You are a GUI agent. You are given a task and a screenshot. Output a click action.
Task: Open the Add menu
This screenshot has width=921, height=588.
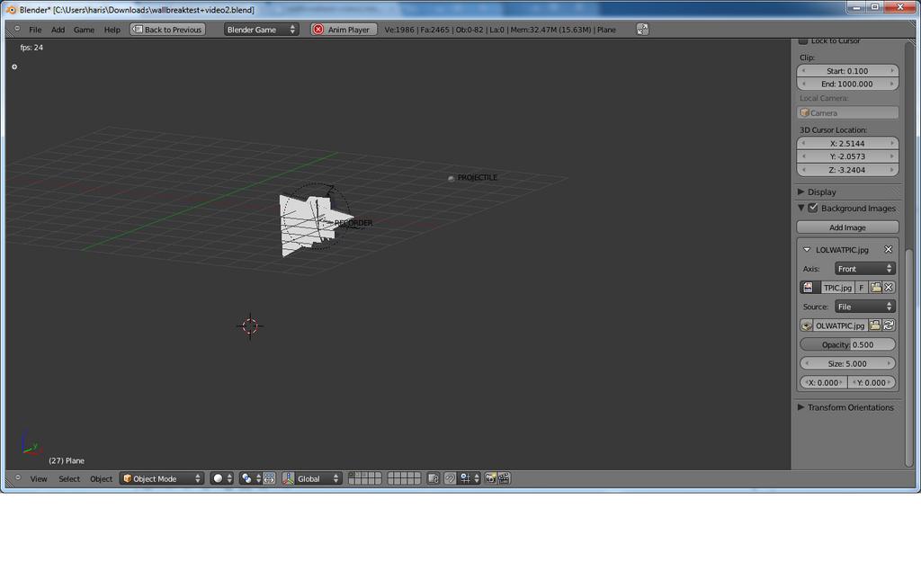[x=58, y=30]
